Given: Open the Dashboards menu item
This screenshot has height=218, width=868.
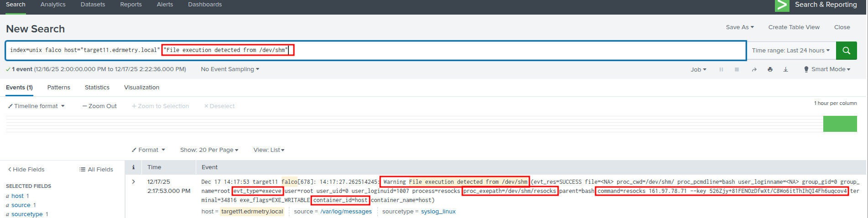Looking at the screenshot, I should [x=204, y=5].
